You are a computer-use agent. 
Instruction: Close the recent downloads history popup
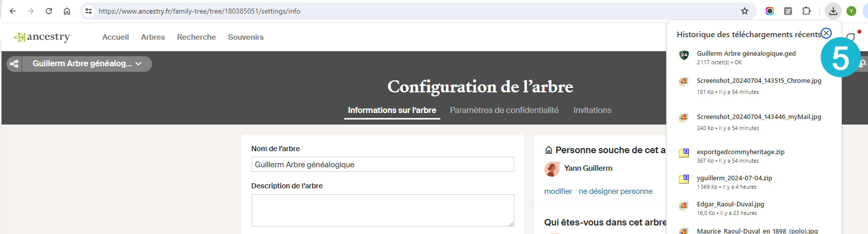click(x=826, y=33)
